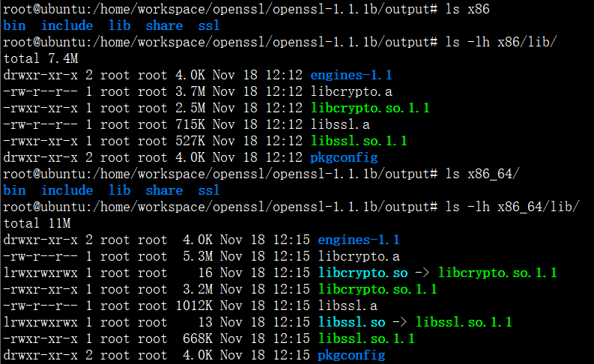Select symlink target 'libcrypto.so.1.1' after arrow

click(497, 273)
